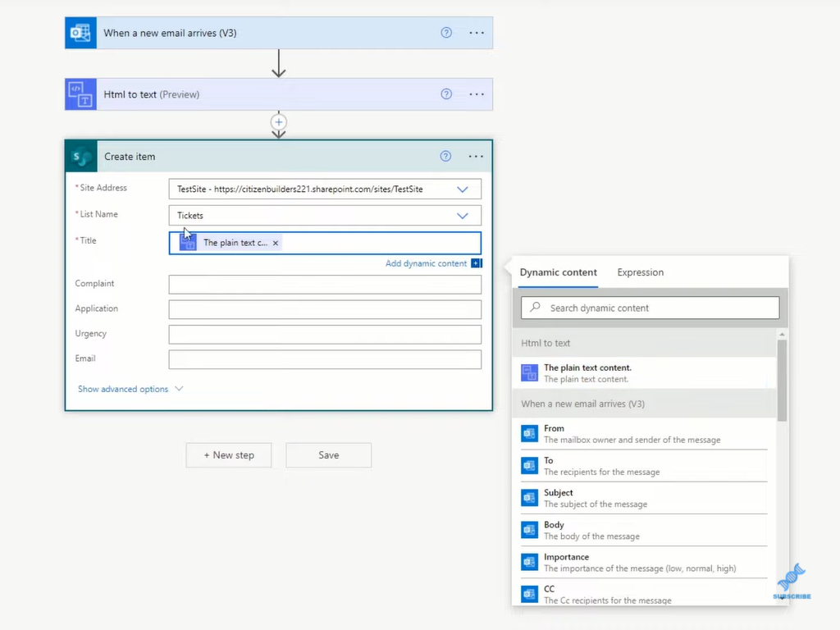The height and width of the screenshot is (630, 840).
Task: Click the dynamic content list scrollbar
Action: click(782, 381)
